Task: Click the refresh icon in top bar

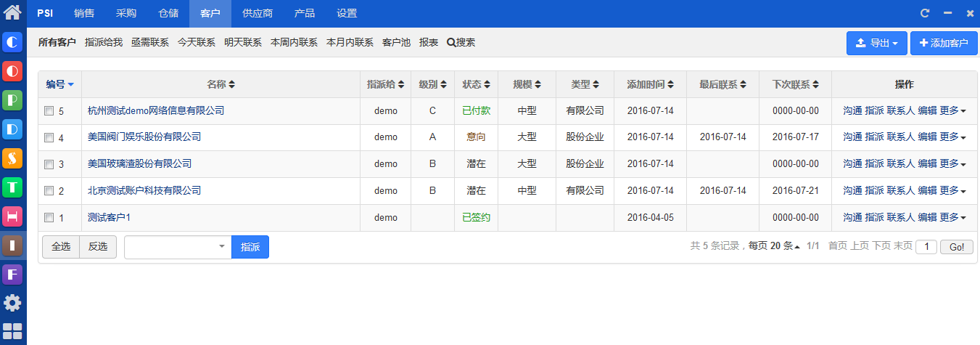Action: pos(925,13)
